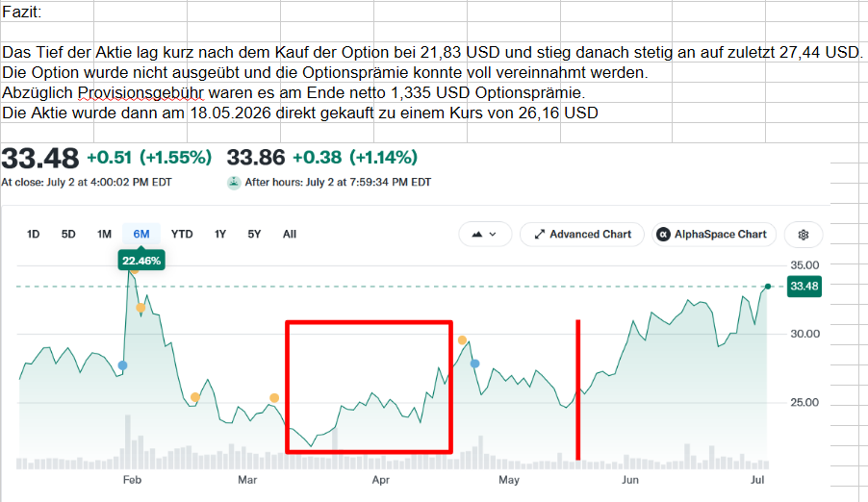Open the Advanced Chart button
This screenshot has height=502, width=868.
pos(582,235)
